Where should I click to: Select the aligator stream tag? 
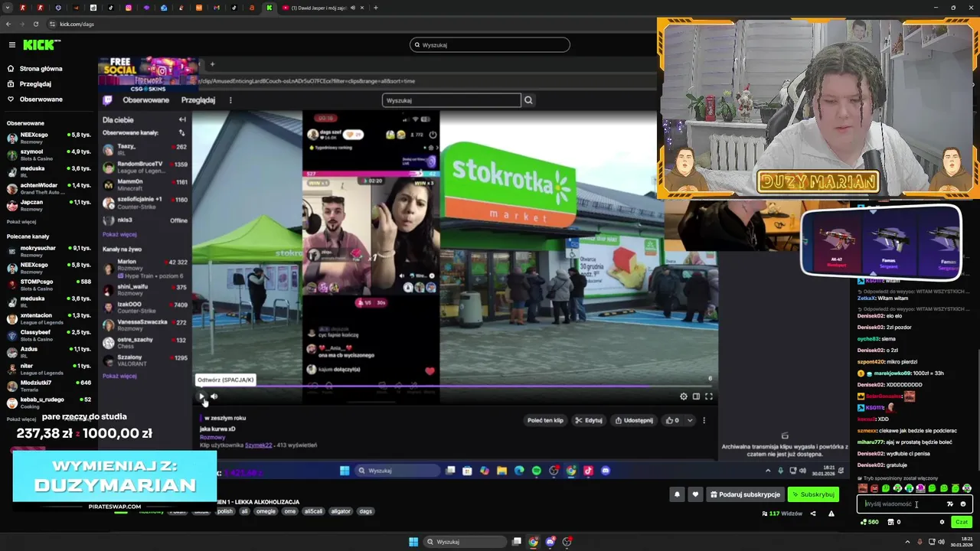(341, 511)
